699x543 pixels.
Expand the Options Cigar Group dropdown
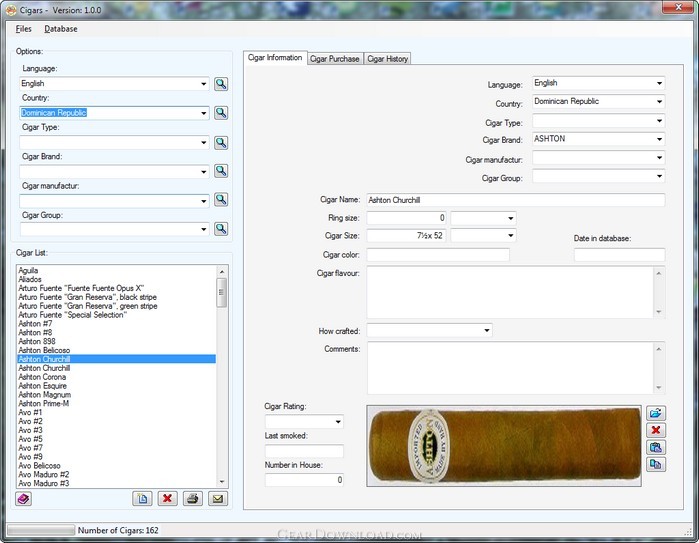204,229
